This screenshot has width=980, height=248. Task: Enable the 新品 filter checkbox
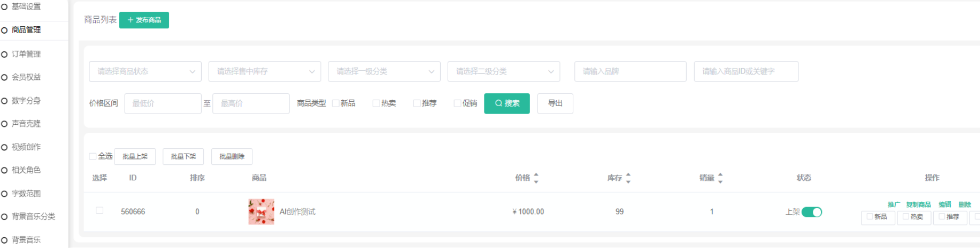[x=336, y=103]
